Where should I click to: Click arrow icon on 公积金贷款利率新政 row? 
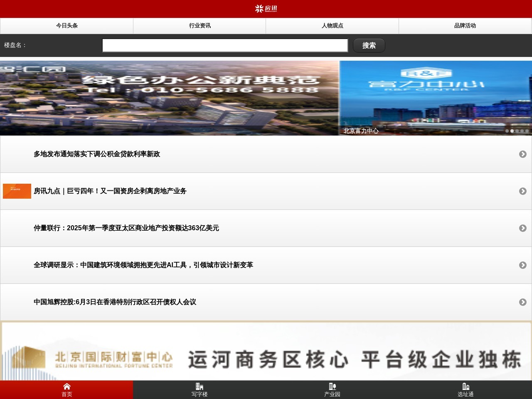tap(523, 154)
